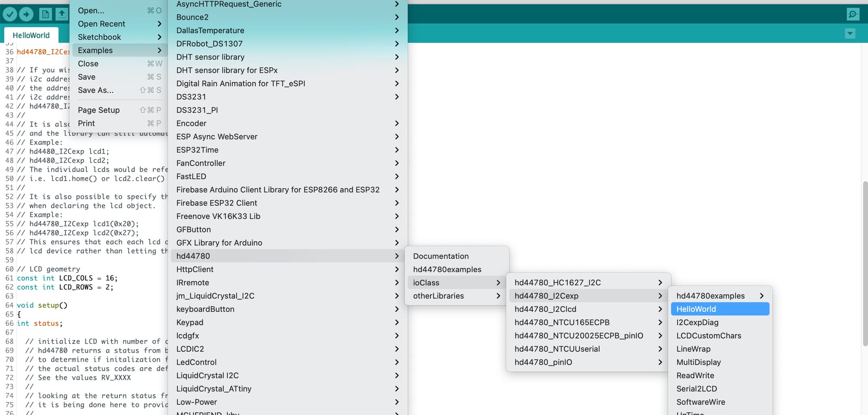Viewport: 868px width, 415px height.
Task: Click the New sketch toolbar icon
Action: pos(46,14)
